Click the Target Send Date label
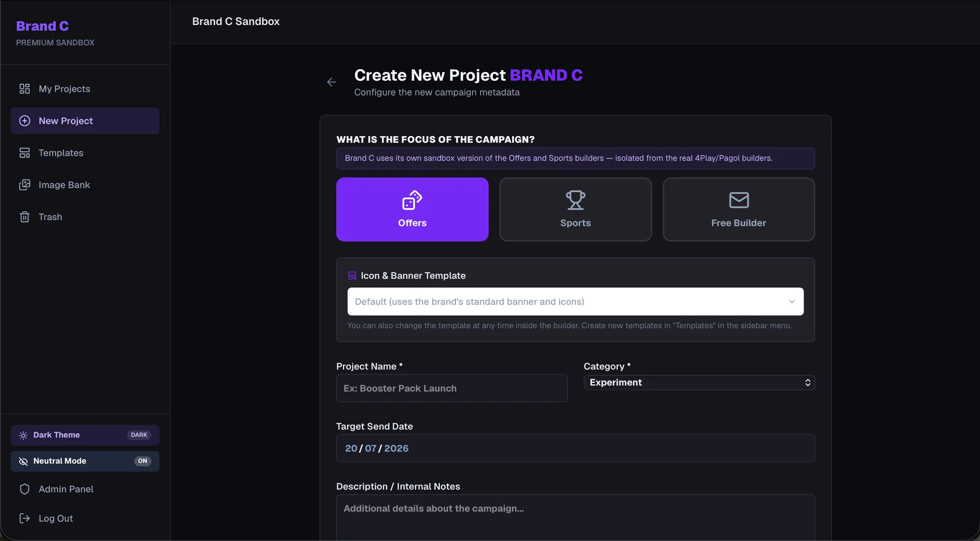The width and height of the screenshot is (980, 541). pyautogui.click(x=375, y=427)
